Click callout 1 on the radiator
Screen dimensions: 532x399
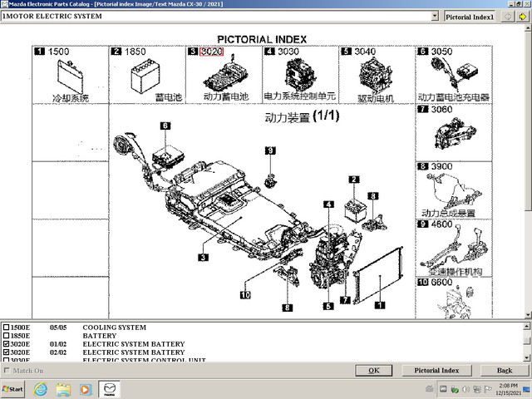tap(380, 305)
